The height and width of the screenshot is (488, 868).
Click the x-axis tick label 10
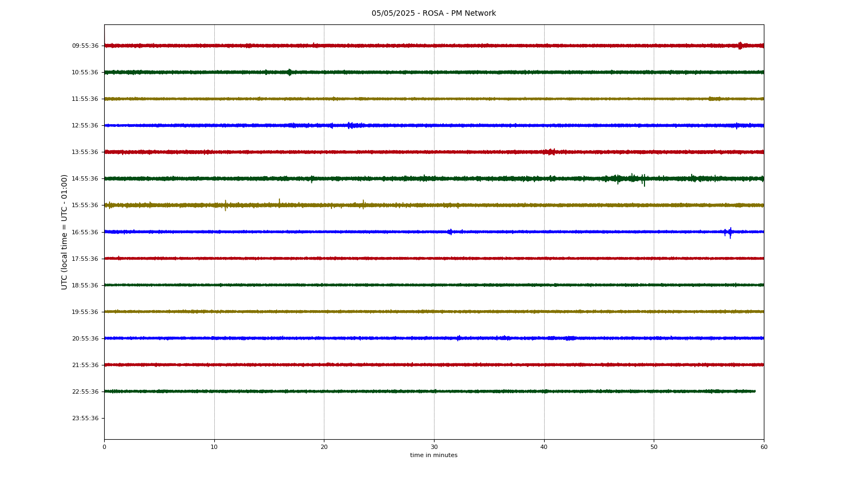(214, 447)
